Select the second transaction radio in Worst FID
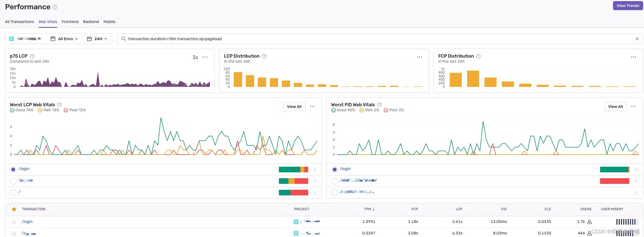This screenshot has width=644, height=237. click(x=335, y=181)
